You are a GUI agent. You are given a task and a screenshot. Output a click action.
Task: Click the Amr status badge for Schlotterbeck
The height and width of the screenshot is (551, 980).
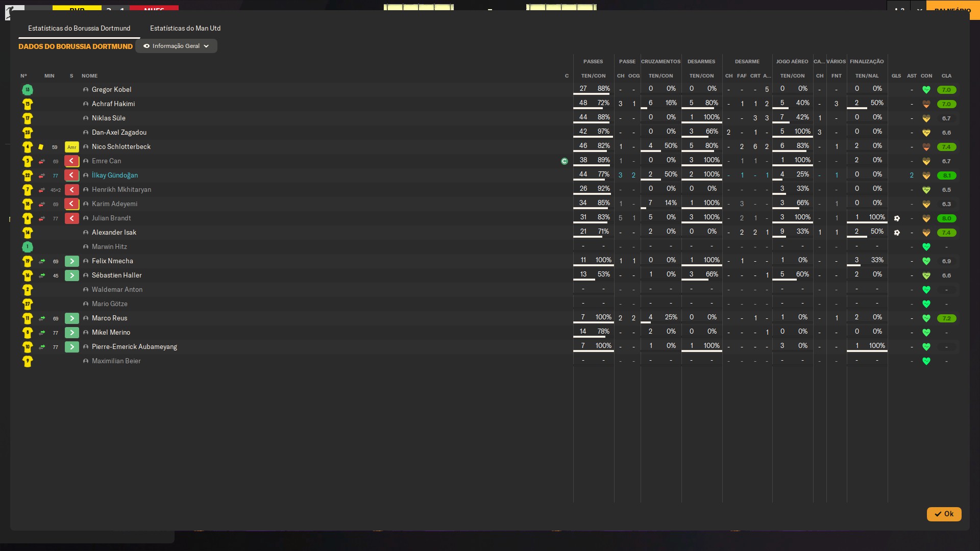[x=72, y=147]
